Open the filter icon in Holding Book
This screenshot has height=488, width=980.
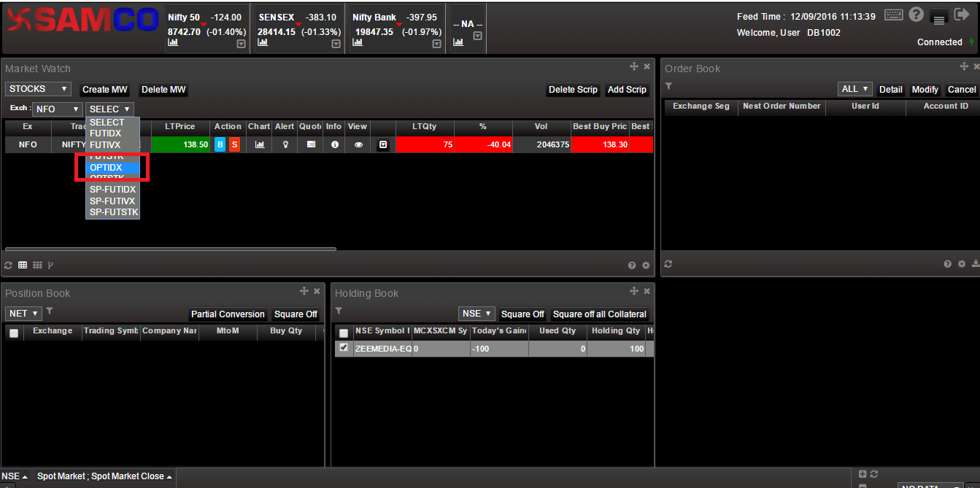(x=339, y=311)
